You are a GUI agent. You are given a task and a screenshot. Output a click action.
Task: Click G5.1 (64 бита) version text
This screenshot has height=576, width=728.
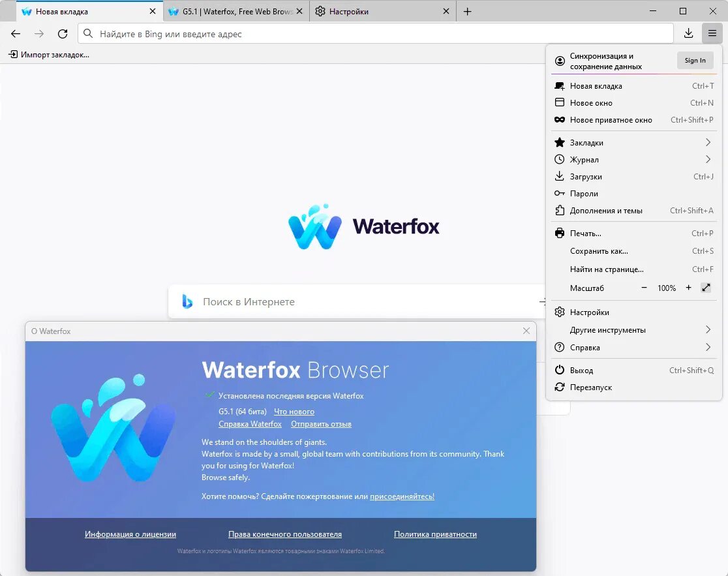tap(243, 412)
